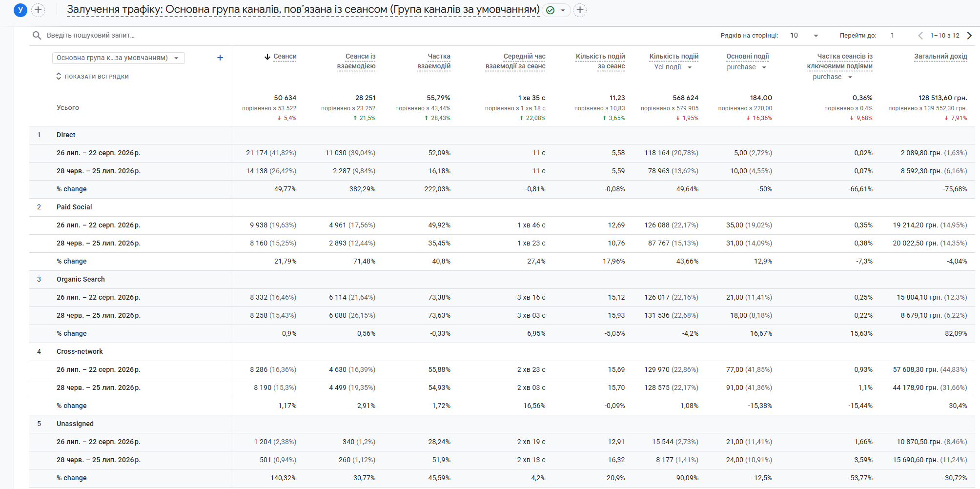Open primary channel group dimension dropdown
This screenshot has height=489, width=980.
(x=119, y=58)
